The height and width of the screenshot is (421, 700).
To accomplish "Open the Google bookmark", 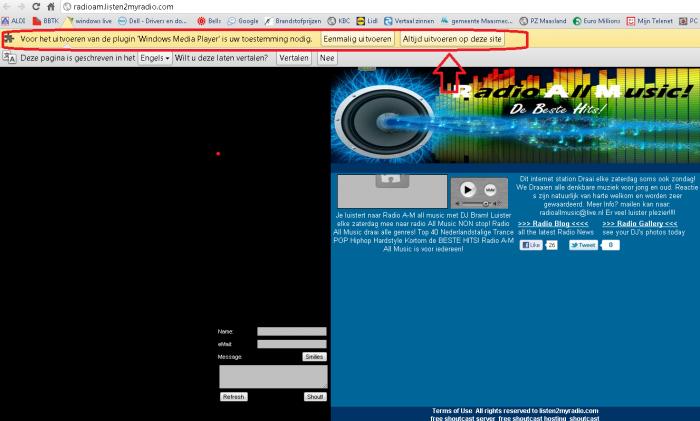I will pos(243,21).
